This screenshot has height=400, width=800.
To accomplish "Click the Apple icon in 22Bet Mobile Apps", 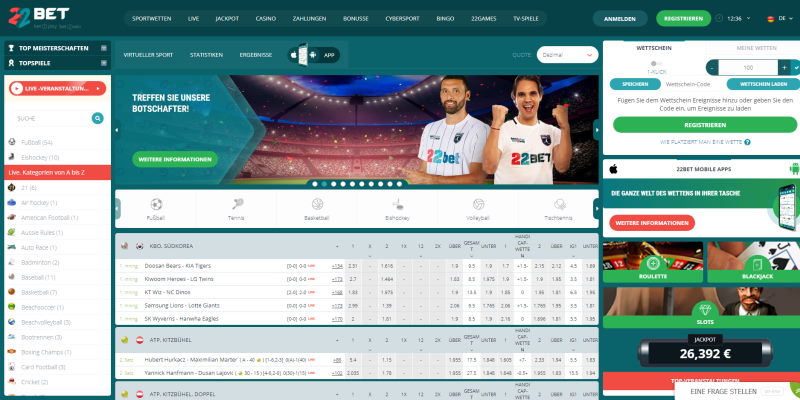I will 613,169.
